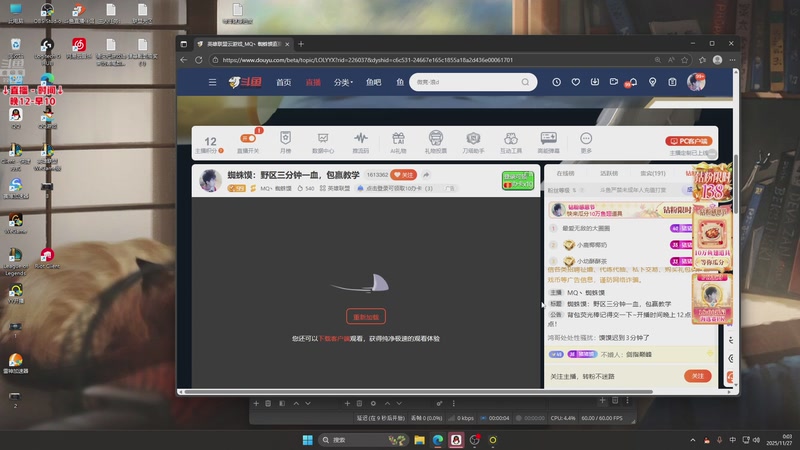
Task: Click the PC客户端 button
Action: click(689, 141)
